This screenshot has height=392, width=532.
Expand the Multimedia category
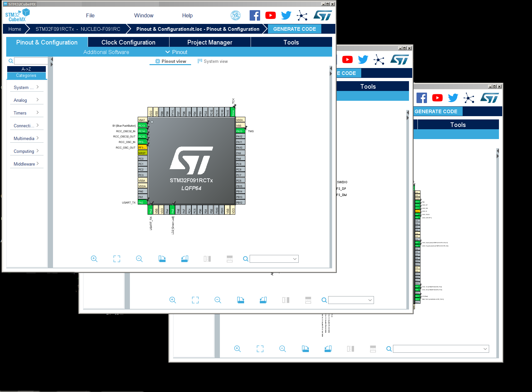click(27, 138)
